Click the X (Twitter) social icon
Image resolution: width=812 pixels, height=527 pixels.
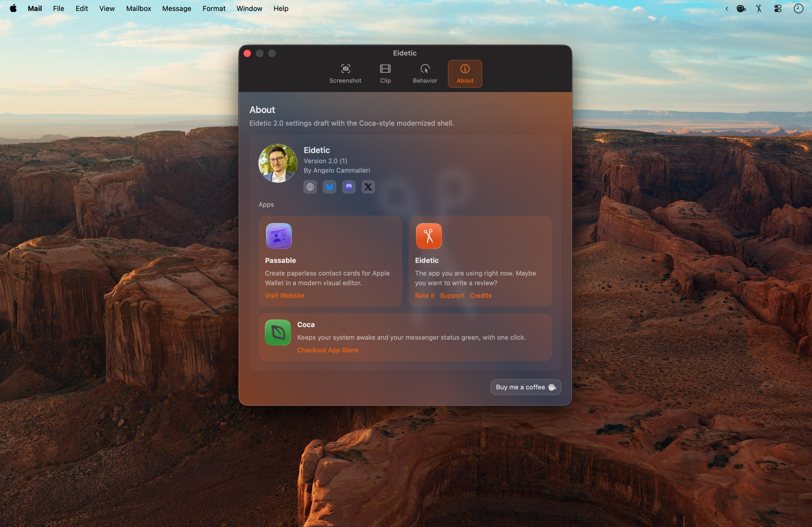pyautogui.click(x=368, y=187)
